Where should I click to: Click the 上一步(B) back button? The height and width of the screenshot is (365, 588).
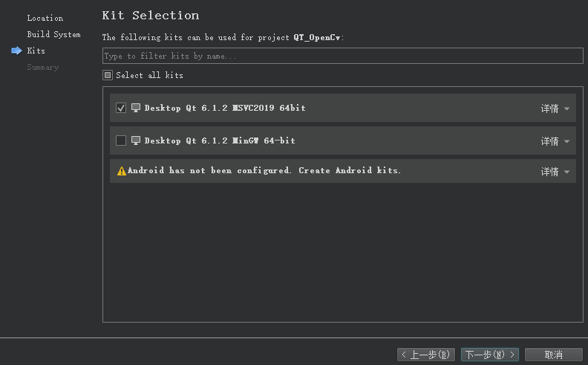pos(426,355)
